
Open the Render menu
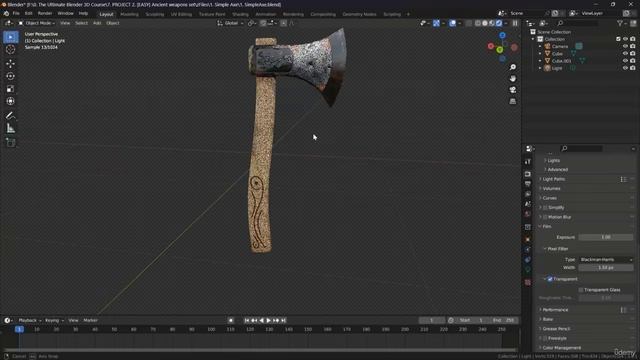click(x=45, y=13)
